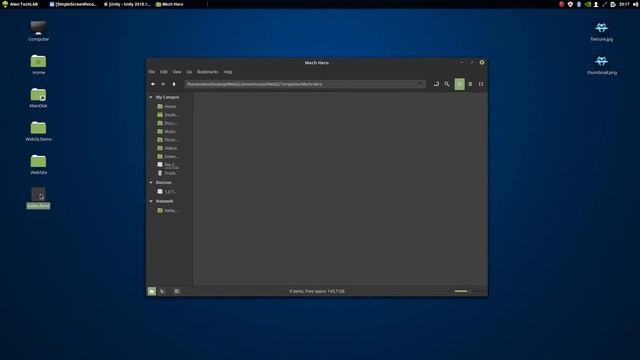Viewport: 640px width, 360px height.
Task: Open the user icon in the system tray
Action: [596, 4]
